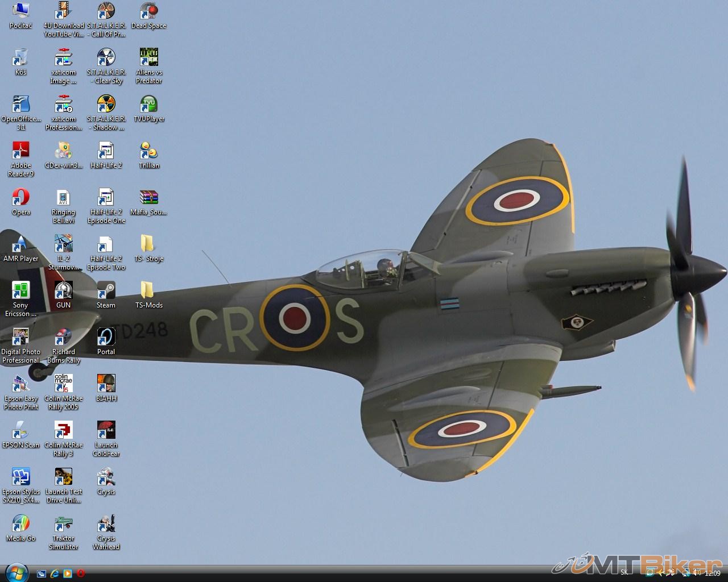Select the Portal game icon

click(106, 338)
